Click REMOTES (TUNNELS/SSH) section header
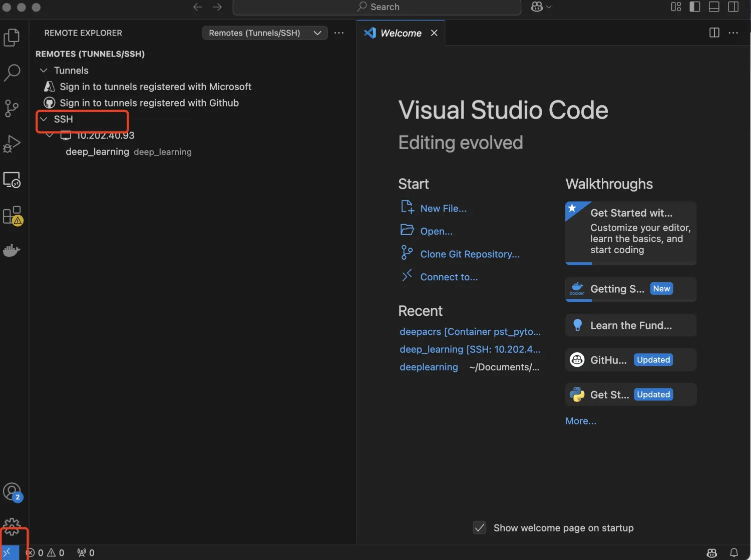Image resolution: width=751 pixels, height=560 pixels. [x=90, y=54]
